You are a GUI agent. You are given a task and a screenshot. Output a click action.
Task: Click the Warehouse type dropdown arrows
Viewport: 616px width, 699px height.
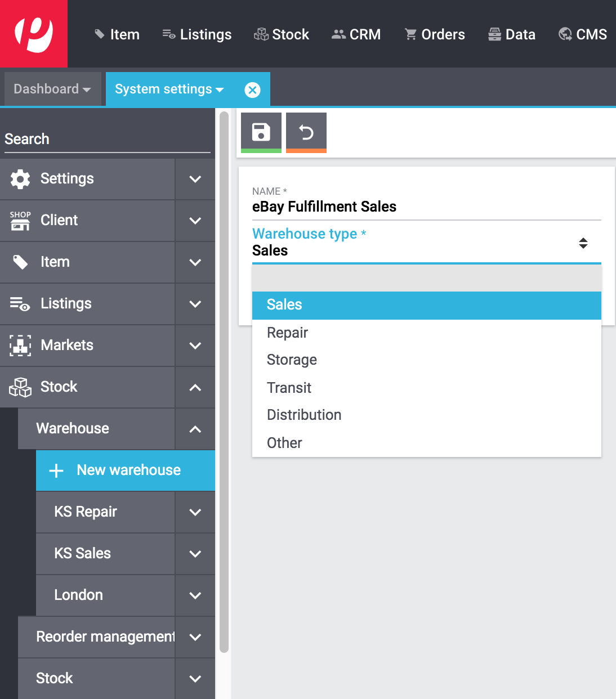583,243
